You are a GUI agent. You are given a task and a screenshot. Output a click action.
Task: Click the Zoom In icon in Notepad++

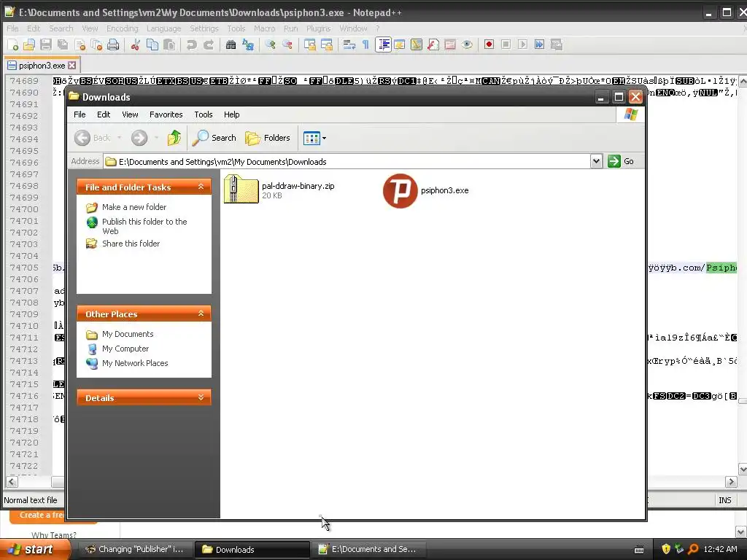tap(270, 44)
